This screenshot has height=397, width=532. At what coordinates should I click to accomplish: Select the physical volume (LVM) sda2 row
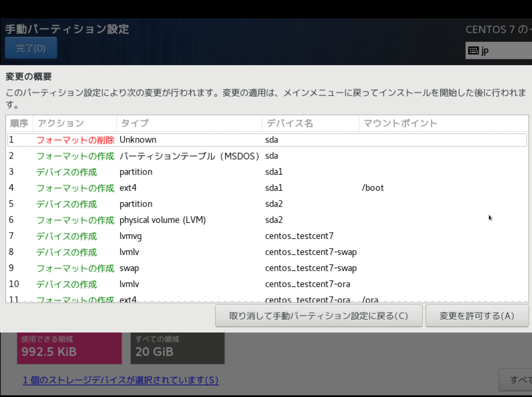point(133,220)
